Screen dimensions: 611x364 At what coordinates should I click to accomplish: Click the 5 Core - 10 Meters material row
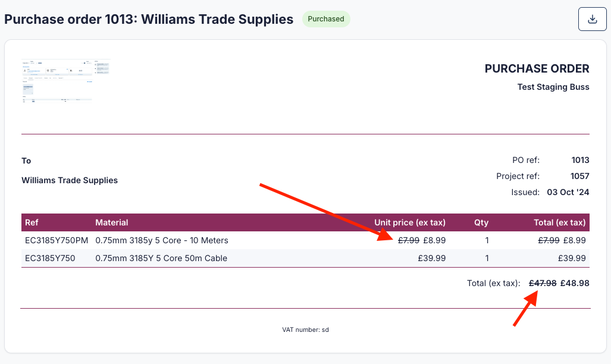point(162,240)
